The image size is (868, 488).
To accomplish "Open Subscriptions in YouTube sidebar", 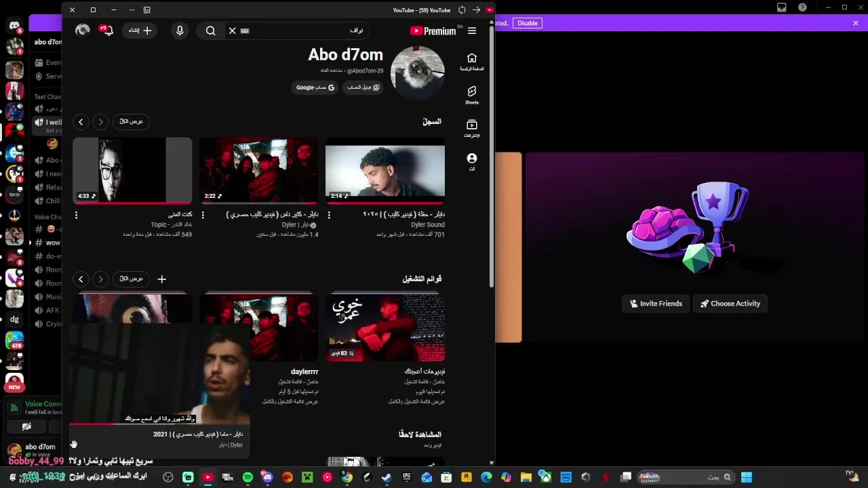I will coord(472,128).
